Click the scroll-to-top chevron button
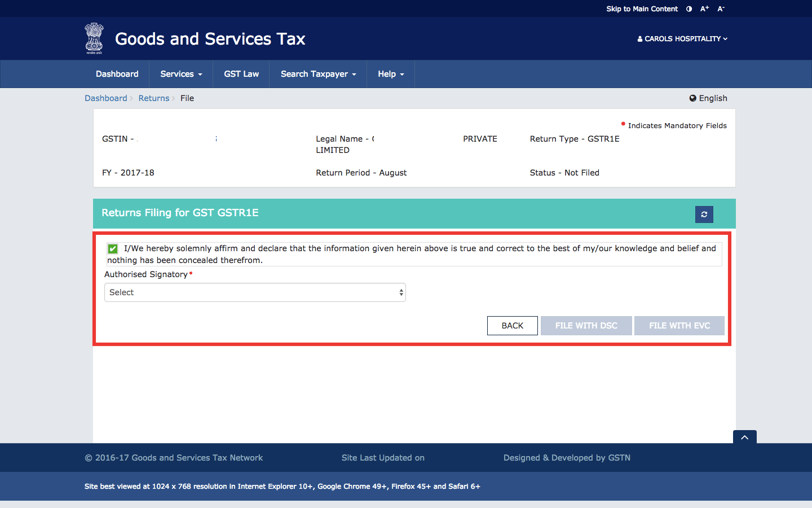This screenshot has height=508, width=812. 744,437
